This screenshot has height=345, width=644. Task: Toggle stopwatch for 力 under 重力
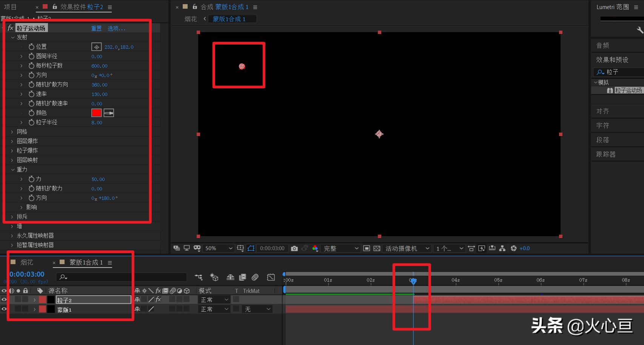tap(32, 179)
